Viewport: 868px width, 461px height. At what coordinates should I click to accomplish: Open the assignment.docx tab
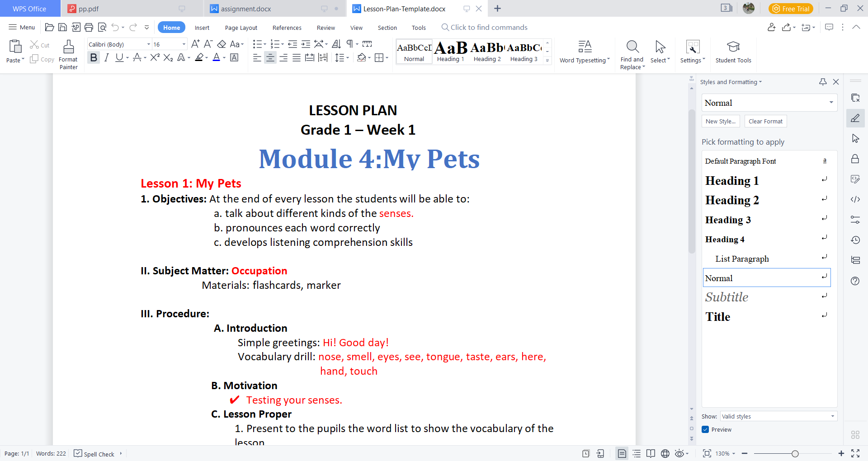click(275, 9)
